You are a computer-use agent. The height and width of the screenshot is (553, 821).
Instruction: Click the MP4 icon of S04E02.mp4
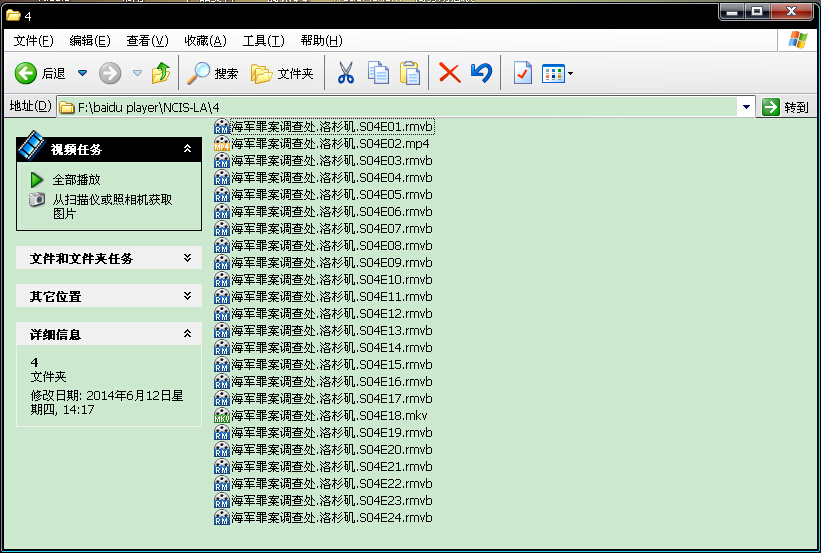coord(222,144)
